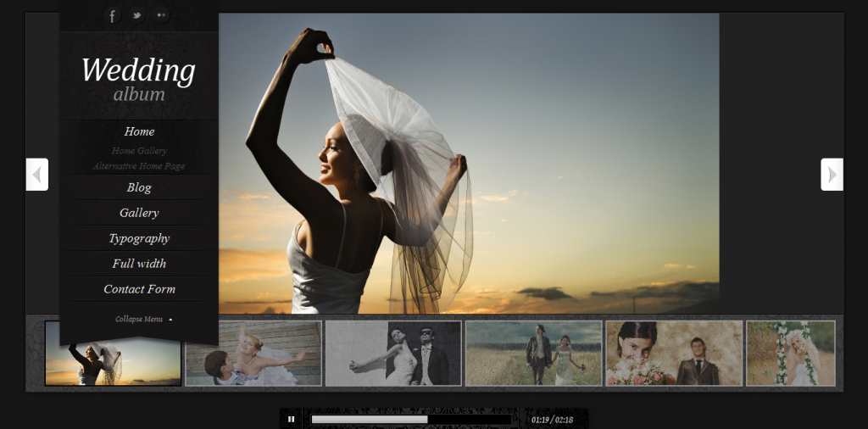Seek within the audio progress bar
The height and width of the screenshot is (429, 868).
pyautogui.click(x=411, y=419)
